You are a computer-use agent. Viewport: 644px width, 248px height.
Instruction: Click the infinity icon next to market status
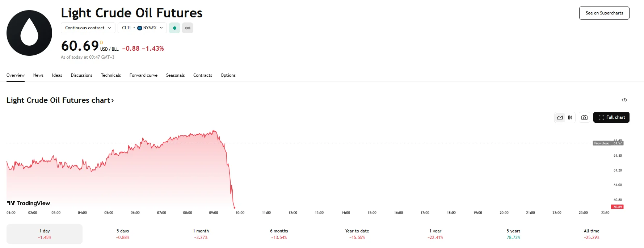coord(188,28)
